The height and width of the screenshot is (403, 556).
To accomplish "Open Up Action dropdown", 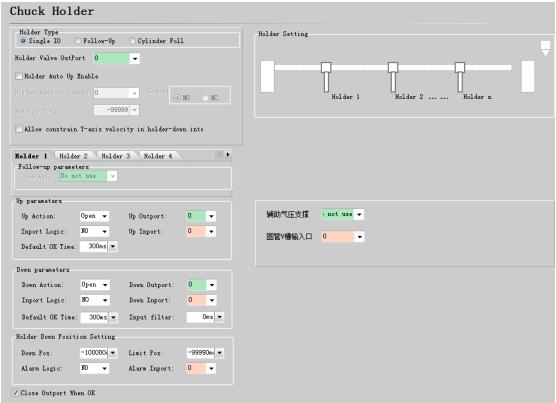I will [x=105, y=216].
